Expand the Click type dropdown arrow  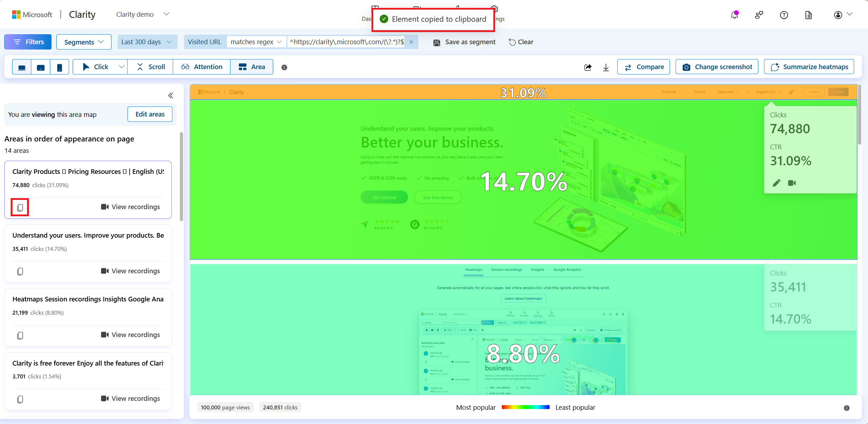(x=122, y=67)
